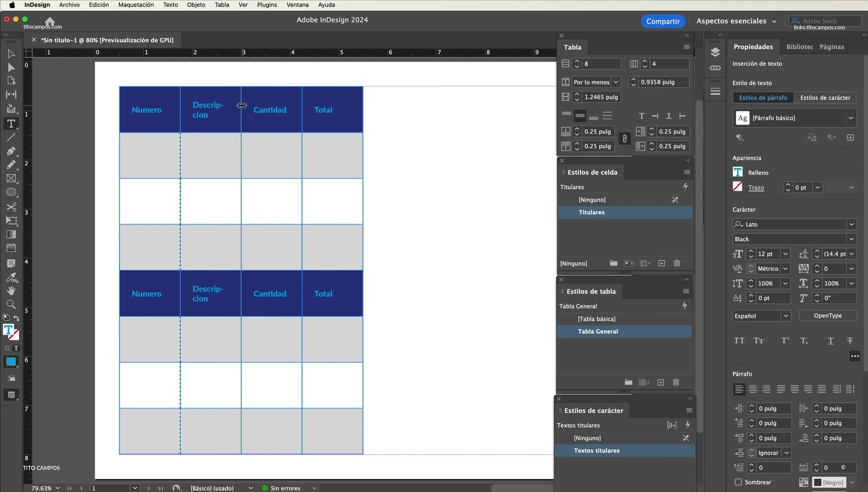Open the Archivo menu
The image size is (868, 492).
[x=69, y=5]
